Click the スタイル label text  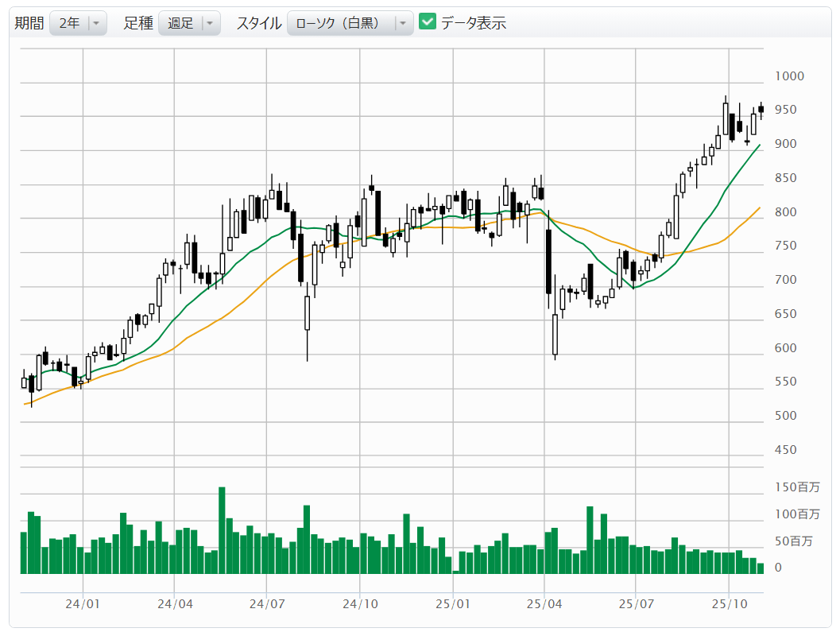coord(258,23)
